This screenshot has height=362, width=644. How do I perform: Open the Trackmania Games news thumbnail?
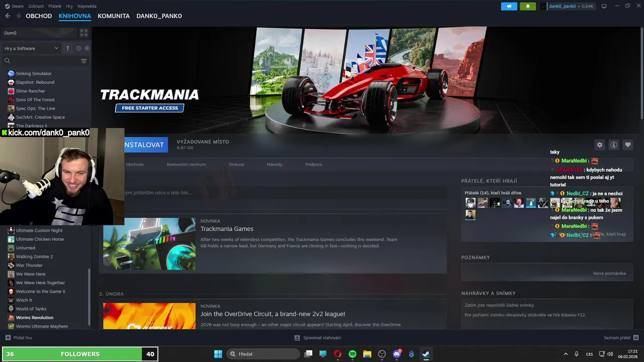tap(149, 244)
